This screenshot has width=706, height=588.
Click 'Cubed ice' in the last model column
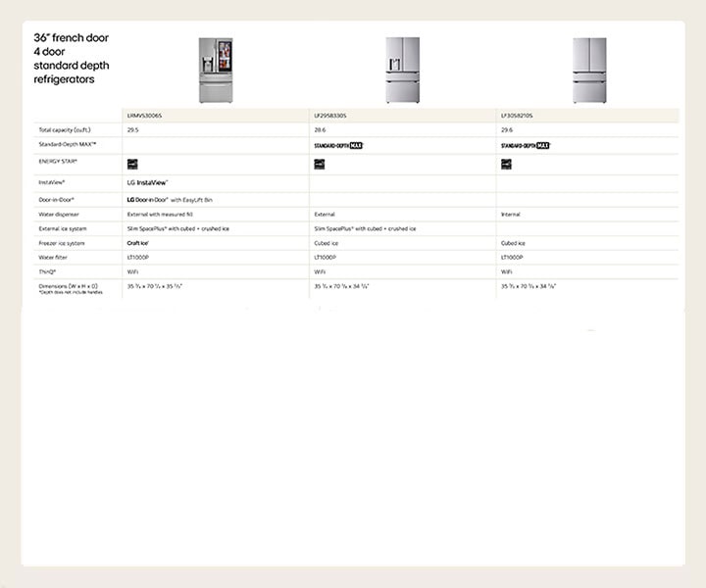[513, 243]
